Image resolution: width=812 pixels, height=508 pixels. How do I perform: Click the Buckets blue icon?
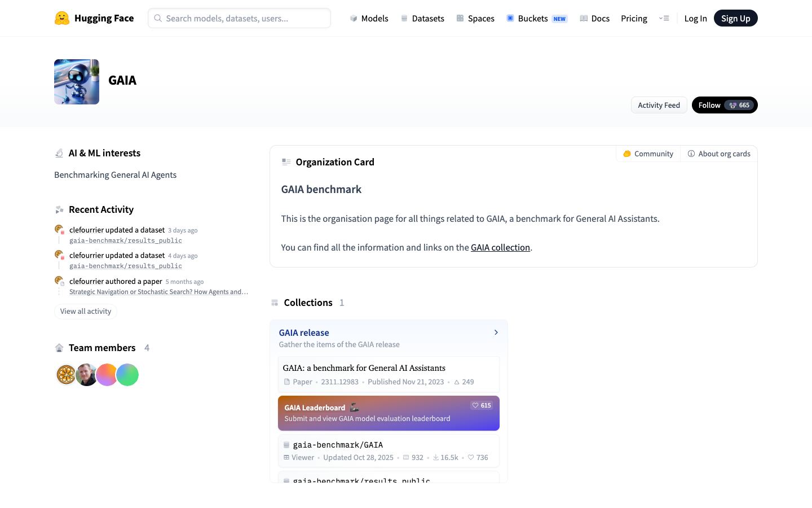[x=510, y=18]
